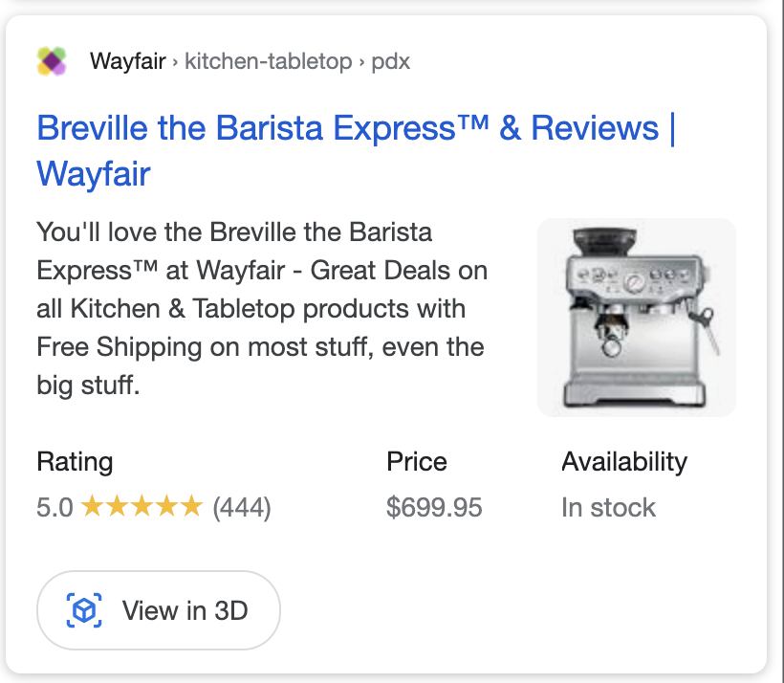Click the Wayfair site name text
Image resolution: width=784 pixels, height=683 pixels.
pyautogui.click(x=128, y=62)
